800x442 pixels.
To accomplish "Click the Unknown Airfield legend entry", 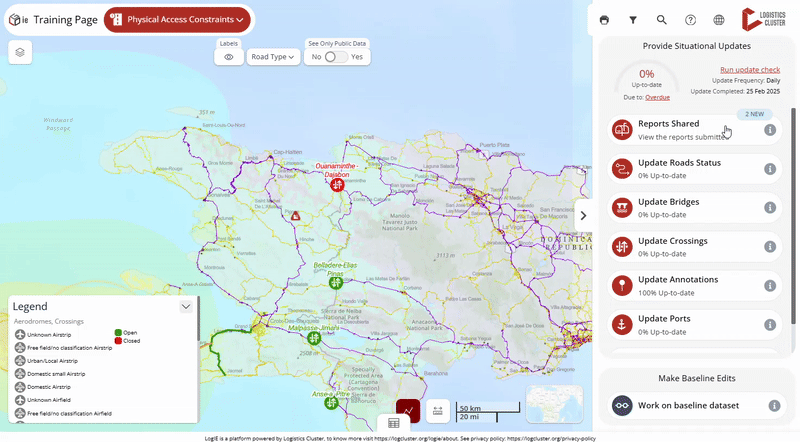I will click(x=43, y=400).
